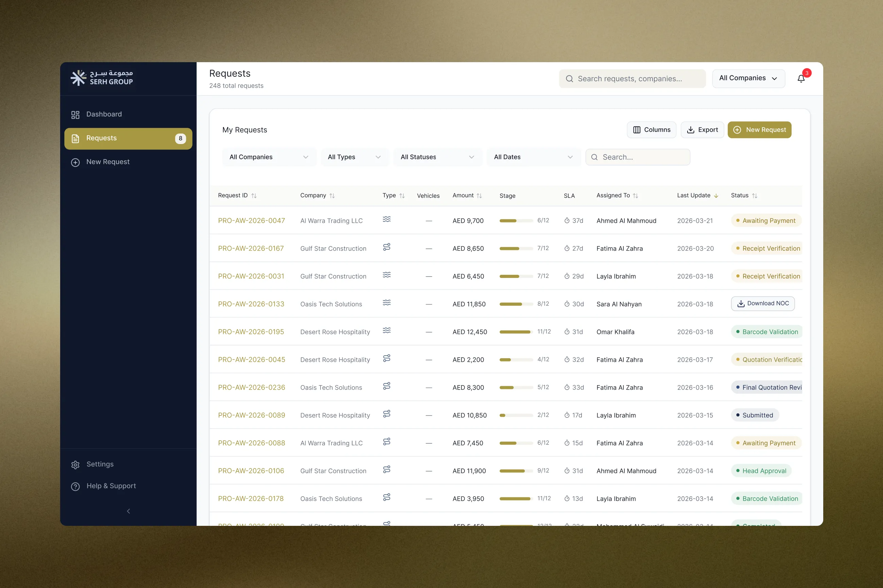Click the 6/12 stage progress bar for PRO-AW-2026-0047
The height and width of the screenshot is (588, 883).
(x=516, y=220)
